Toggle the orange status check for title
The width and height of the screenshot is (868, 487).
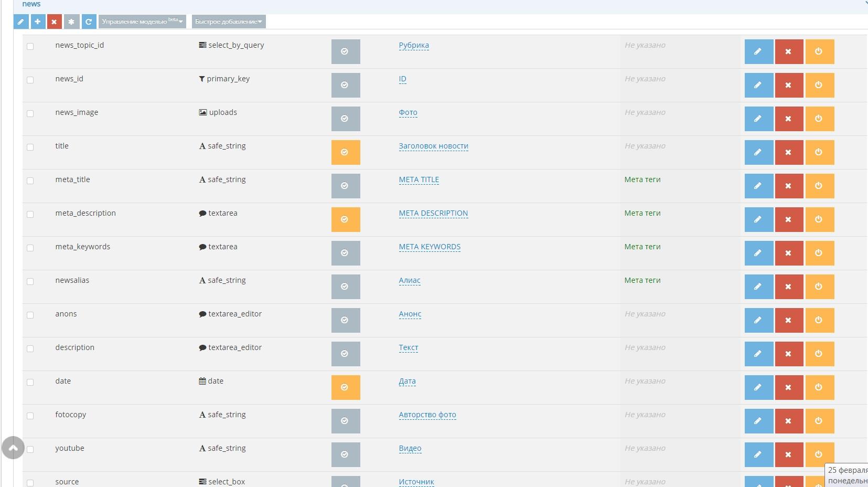(x=346, y=152)
